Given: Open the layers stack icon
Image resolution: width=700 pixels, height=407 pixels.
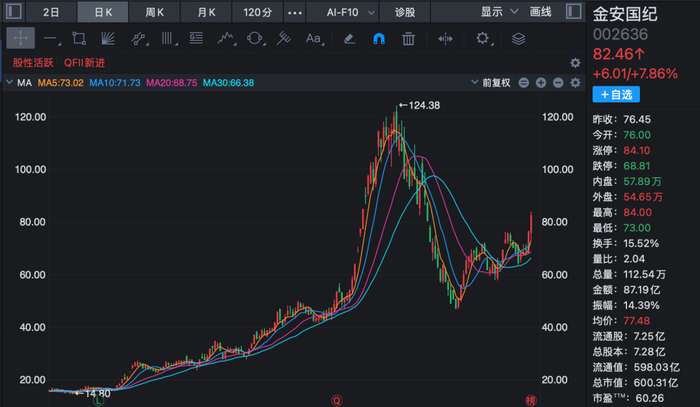Looking at the screenshot, I should tap(518, 39).
